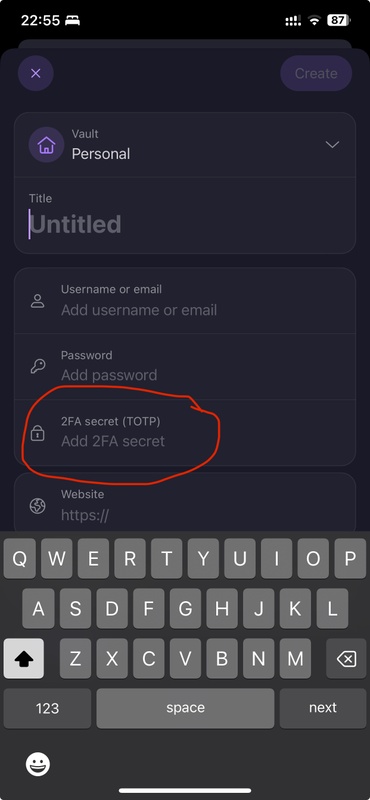This screenshot has width=370, height=800.
Task: Toggle the keyboard shift key
Action: pos(23,659)
